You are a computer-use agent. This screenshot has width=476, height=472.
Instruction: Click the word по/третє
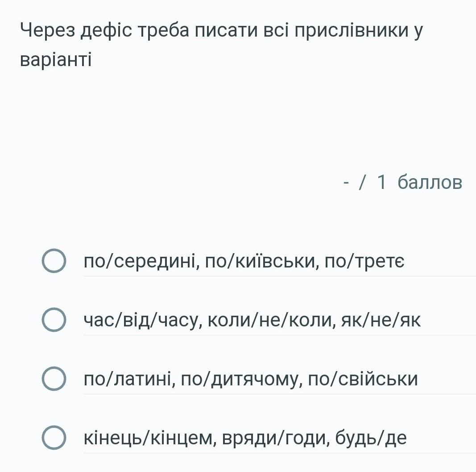click(364, 261)
